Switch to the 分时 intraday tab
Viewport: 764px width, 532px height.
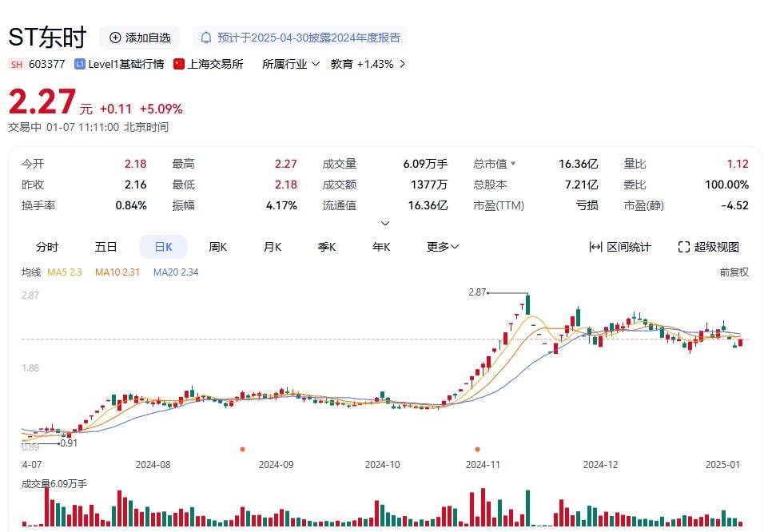tap(48, 247)
